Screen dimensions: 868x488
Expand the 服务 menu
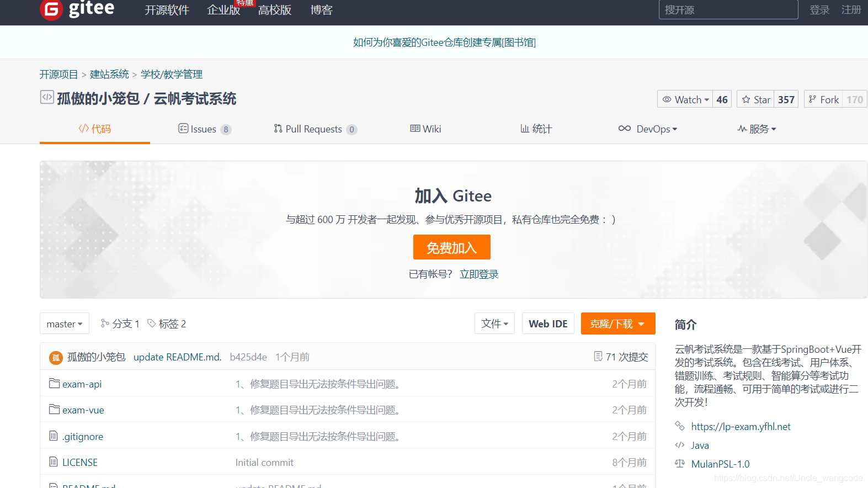pyautogui.click(x=757, y=129)
